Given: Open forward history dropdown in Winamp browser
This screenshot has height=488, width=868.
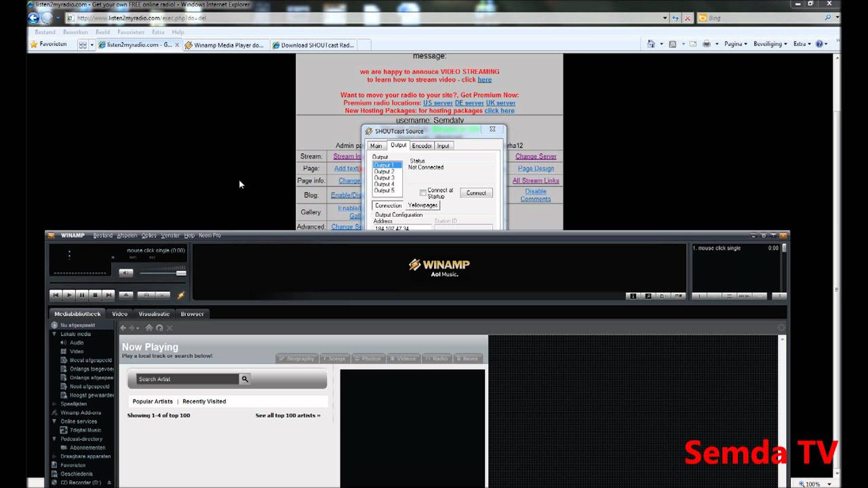Looking at the screenshot, I should (x=138, y=328).
